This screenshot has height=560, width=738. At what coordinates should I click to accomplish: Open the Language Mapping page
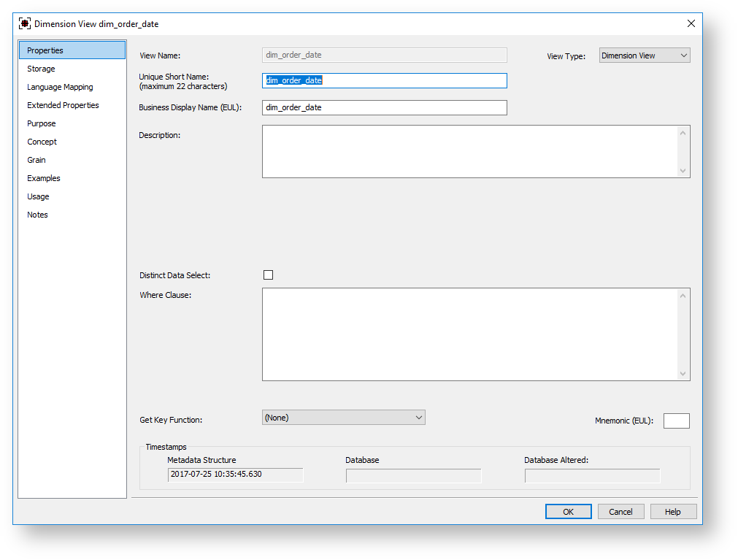click(60, 87)
